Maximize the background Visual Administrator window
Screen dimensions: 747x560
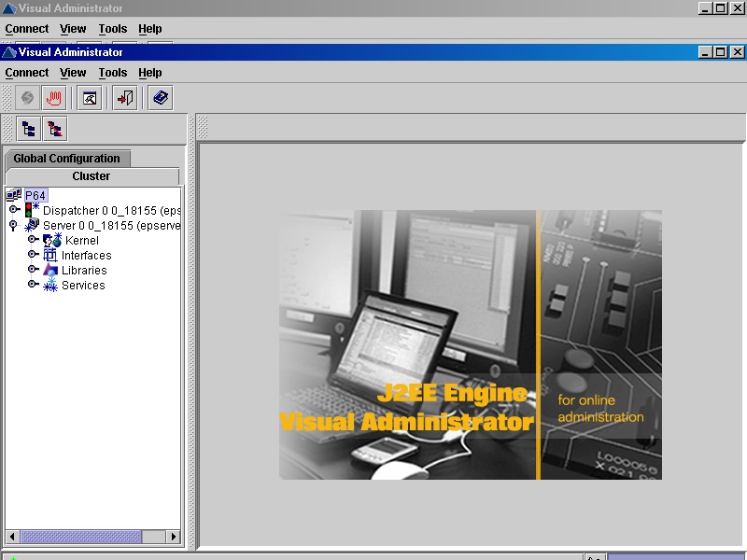721,8
